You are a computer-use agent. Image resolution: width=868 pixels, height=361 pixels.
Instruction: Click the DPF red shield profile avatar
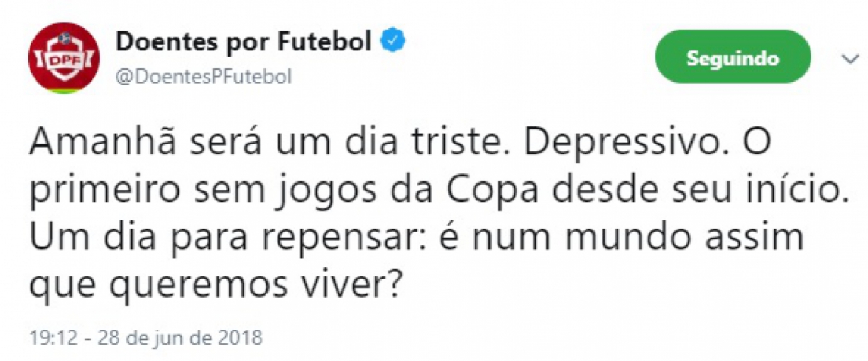click(x=64, y=58)
